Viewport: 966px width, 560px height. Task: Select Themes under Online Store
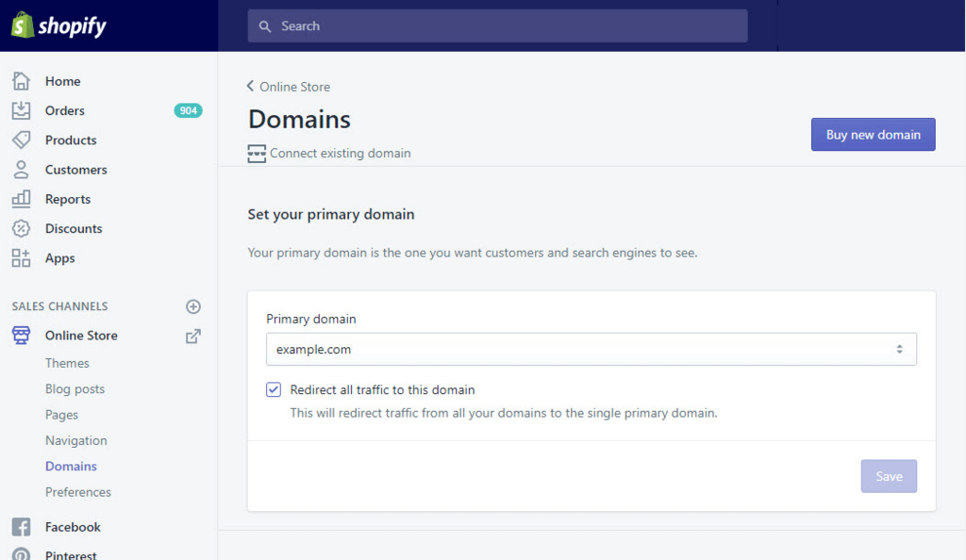click(x=67, y=363)
